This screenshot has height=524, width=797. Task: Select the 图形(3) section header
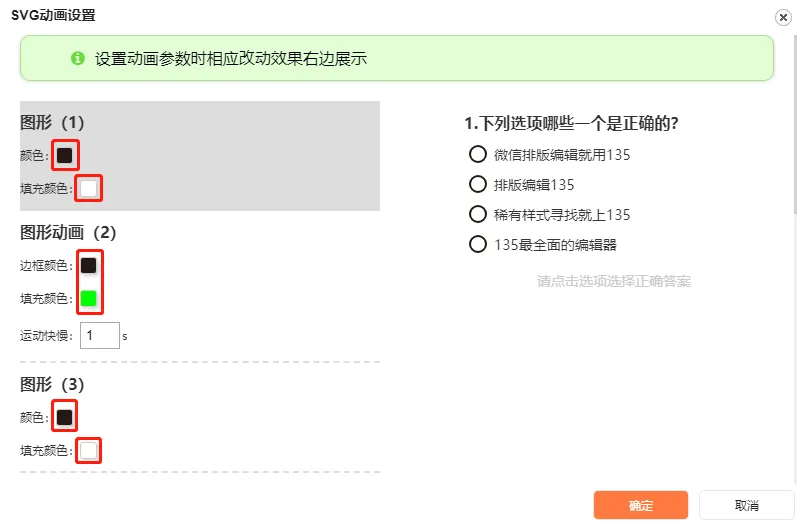point(53,384)
